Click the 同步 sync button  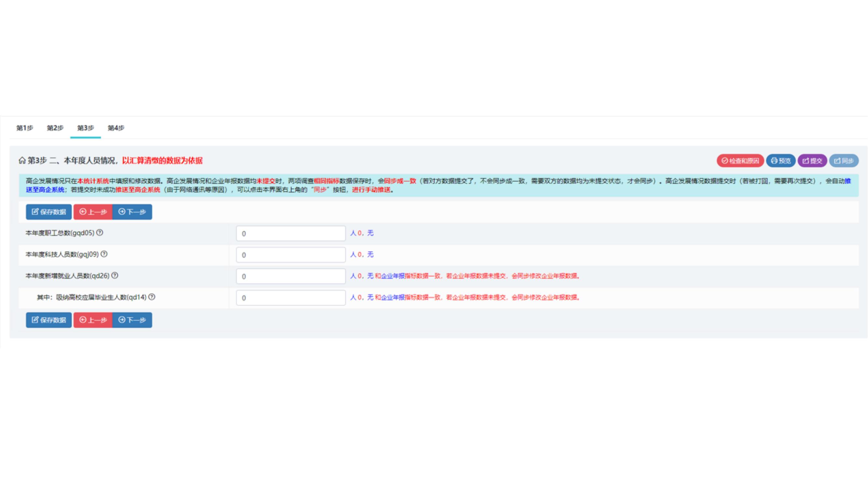pos(843,161)
